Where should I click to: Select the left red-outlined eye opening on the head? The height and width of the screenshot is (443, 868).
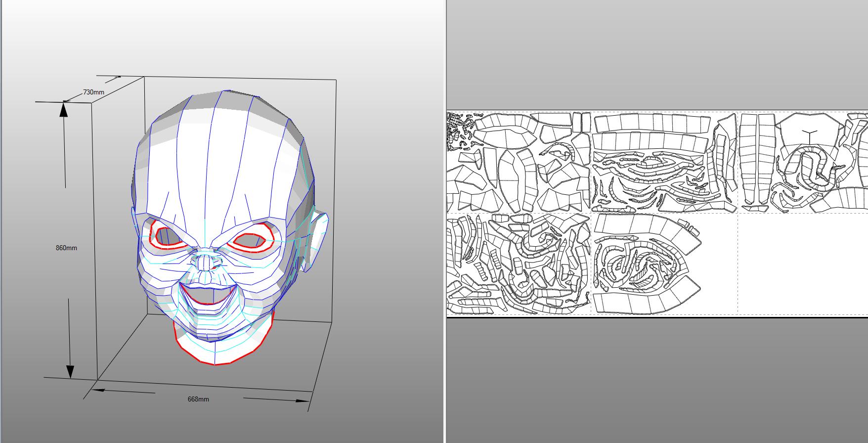point(170,236)
